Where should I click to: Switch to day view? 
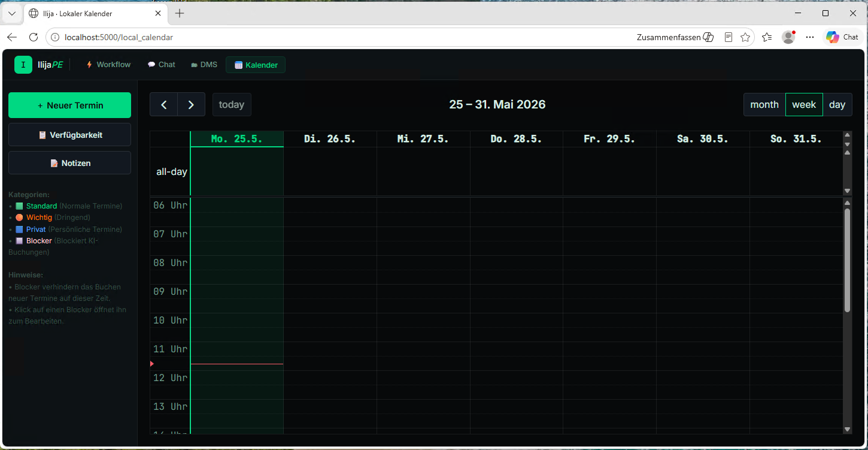tap(837, 104)
